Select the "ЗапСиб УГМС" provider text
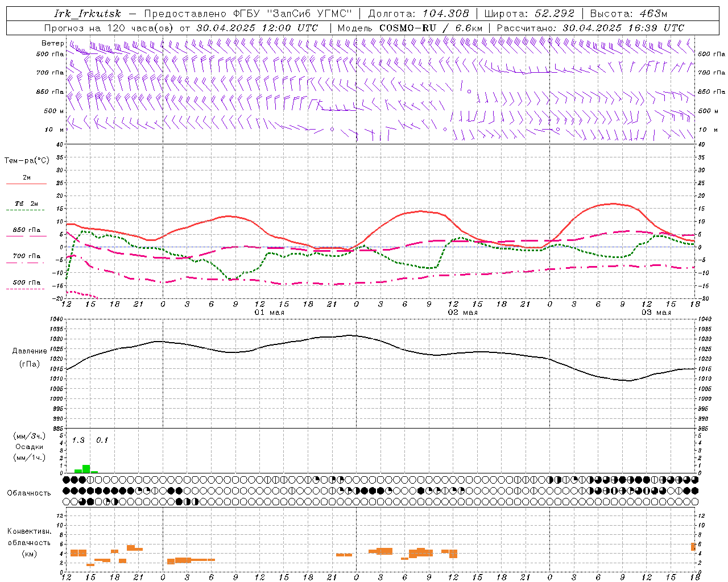The image size is (728, 582). [x=310, y=14]
